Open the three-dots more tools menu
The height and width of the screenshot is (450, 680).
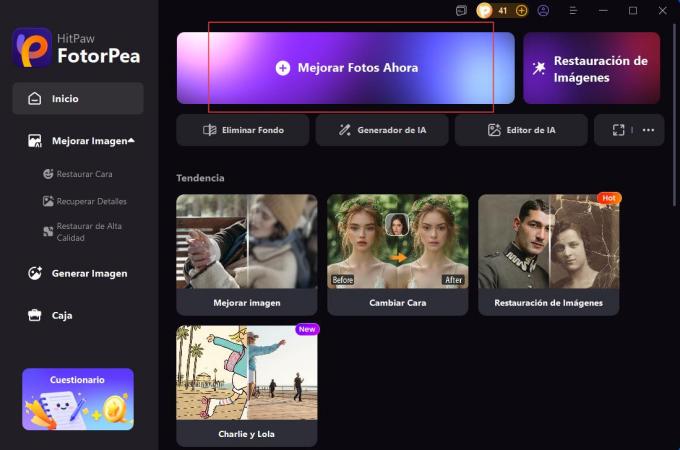pyautogui.click(x=648, y=130)
